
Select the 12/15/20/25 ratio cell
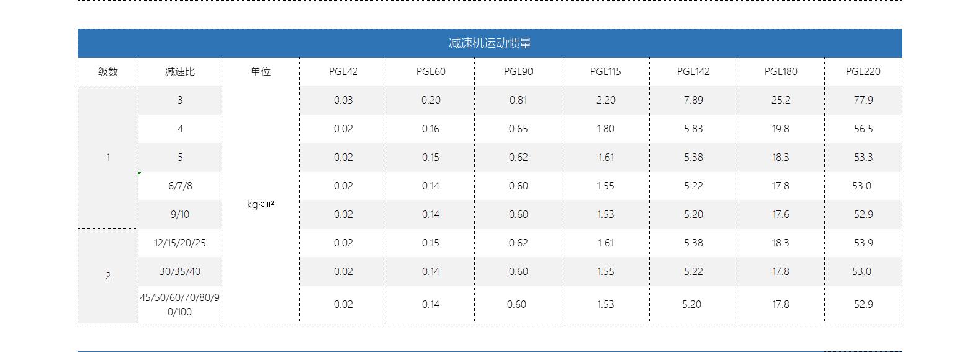tap(180, 243)
